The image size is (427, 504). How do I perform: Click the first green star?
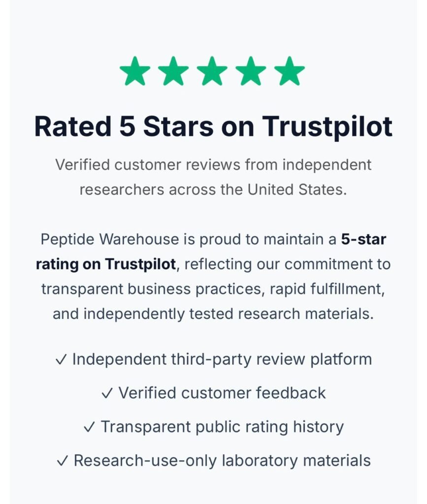[135, 71]
